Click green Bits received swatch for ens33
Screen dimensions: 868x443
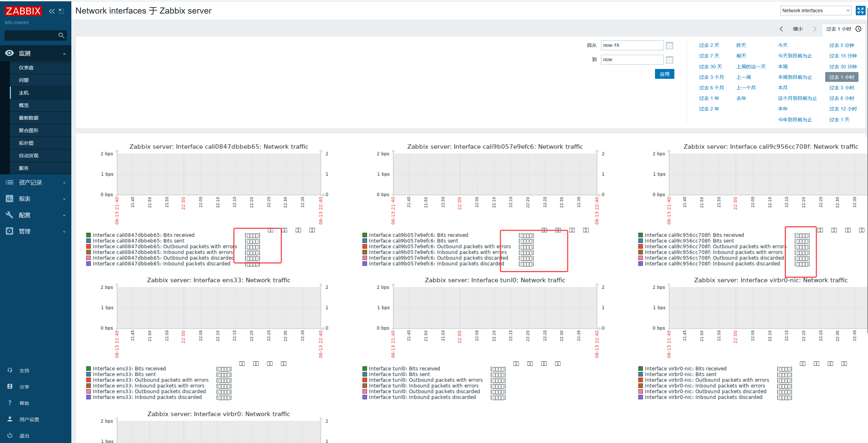click(x=89, y=369)
